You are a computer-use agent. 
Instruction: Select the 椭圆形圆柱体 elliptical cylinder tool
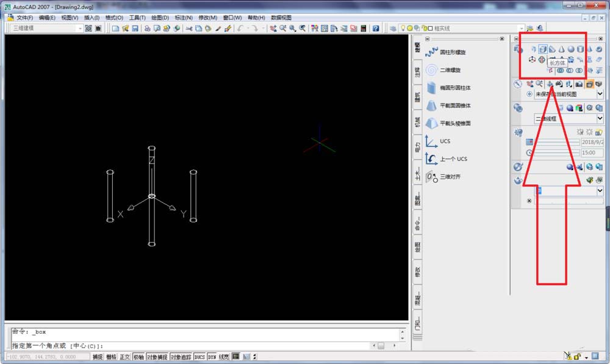coord(431,88)
